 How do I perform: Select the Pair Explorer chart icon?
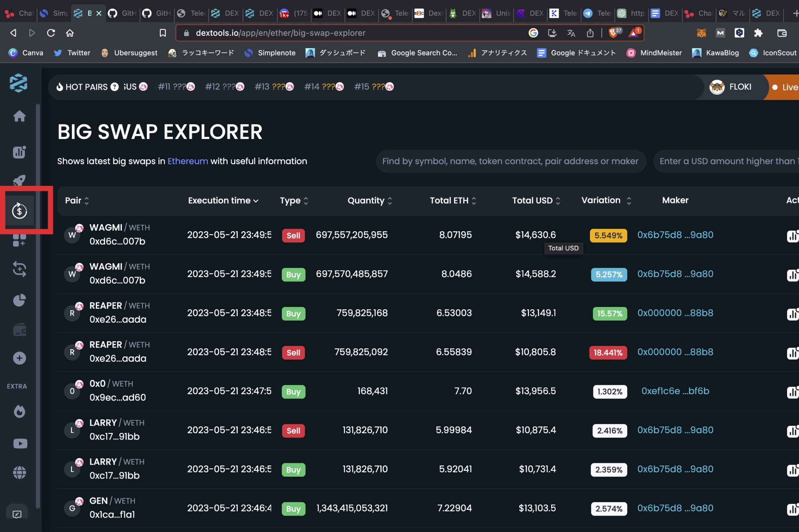click(x=19, y=152)
